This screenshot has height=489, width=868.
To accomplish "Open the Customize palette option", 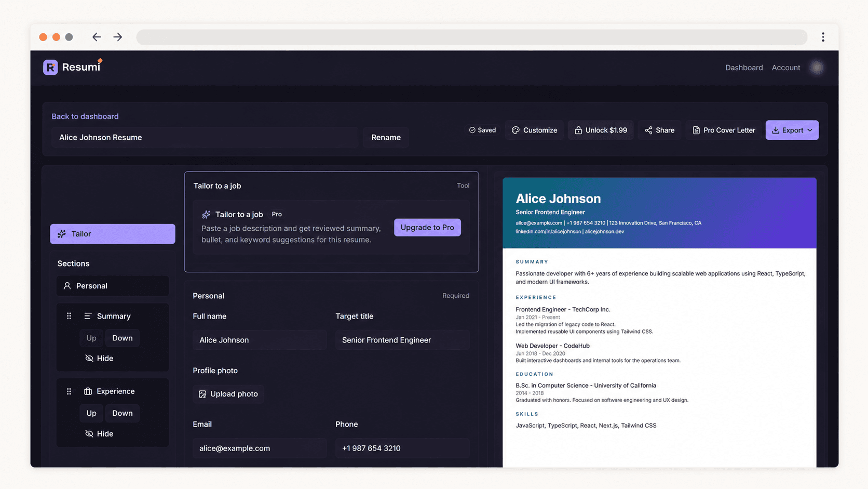I will coord(534,130).
